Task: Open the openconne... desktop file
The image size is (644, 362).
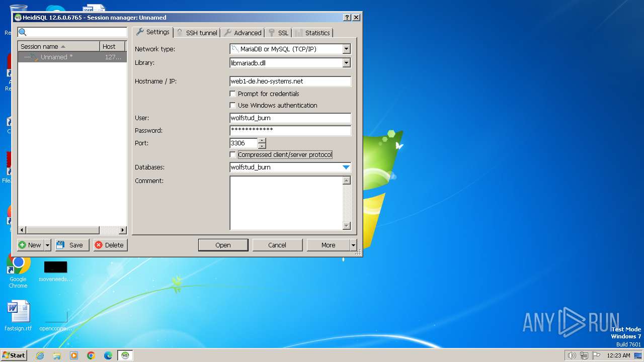Action: (55, 320)
